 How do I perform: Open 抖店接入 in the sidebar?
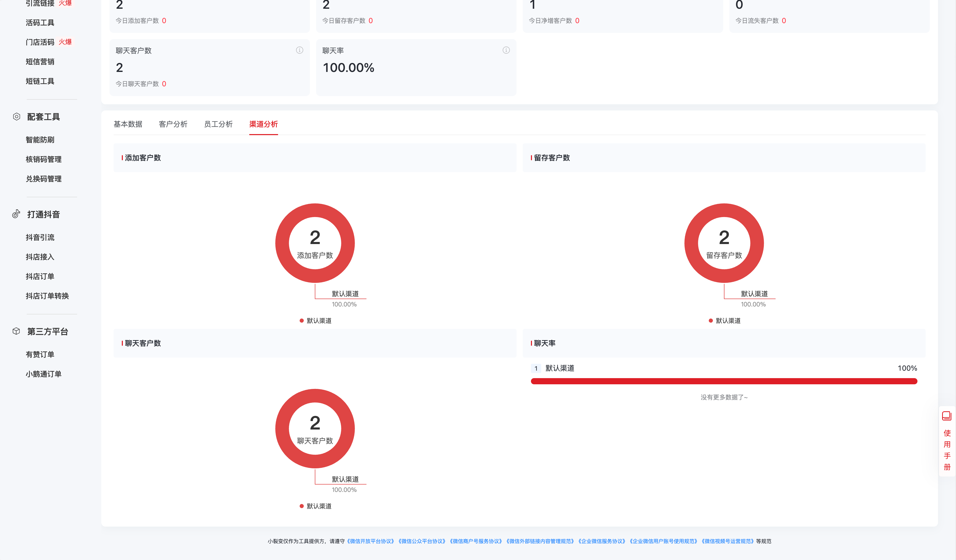coord(40,257)
